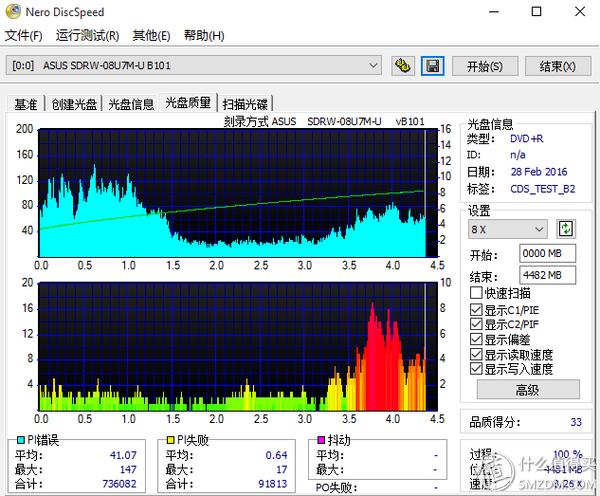Click the refresh speed settings icon
This screenshot has width=600, height=496.
point(566,229)
